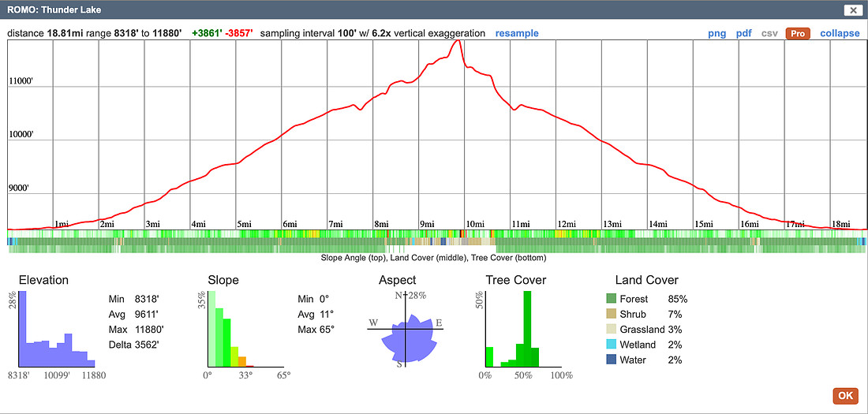The height and width of the screenshot is (414, 868).
Task: Confirm with the OK button
Action: [x=845, y=396]
